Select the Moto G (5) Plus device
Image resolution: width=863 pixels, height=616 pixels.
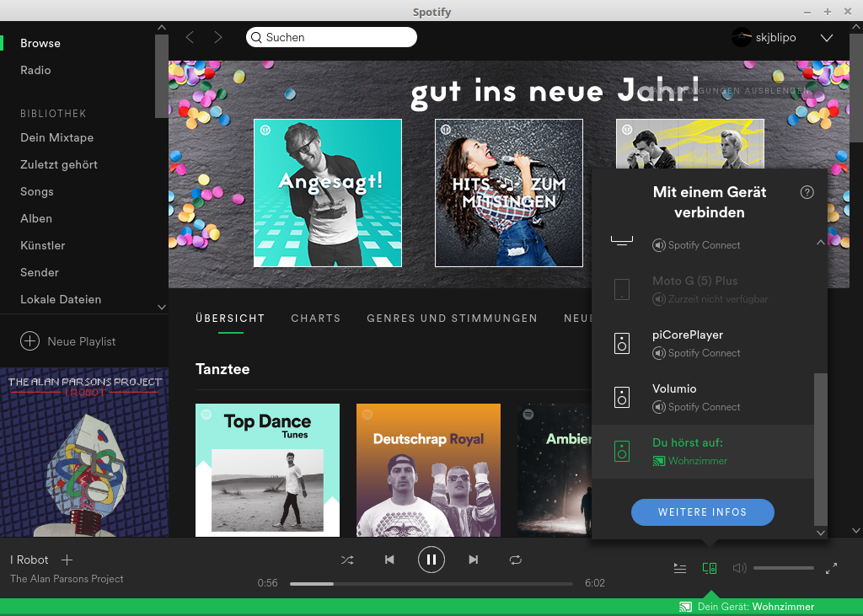[703, 290]
